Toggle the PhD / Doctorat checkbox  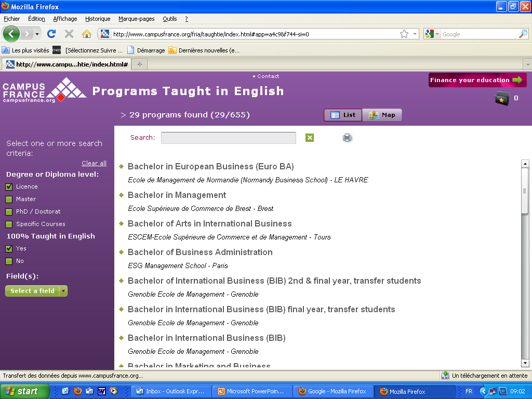(x=9, y=212)
